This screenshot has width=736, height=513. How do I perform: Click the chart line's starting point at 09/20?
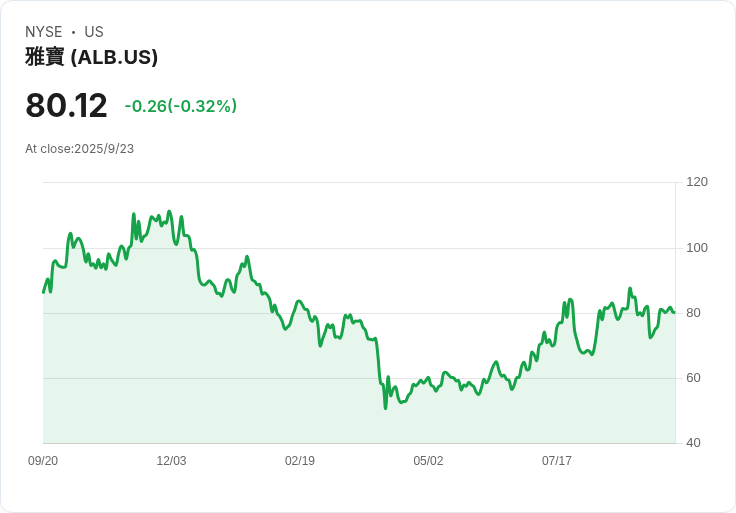tap(44, 292)
